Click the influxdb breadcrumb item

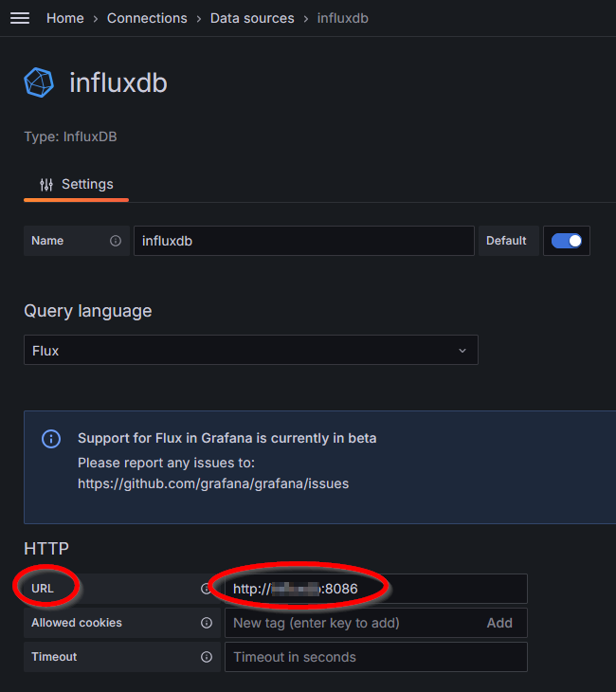342,18
